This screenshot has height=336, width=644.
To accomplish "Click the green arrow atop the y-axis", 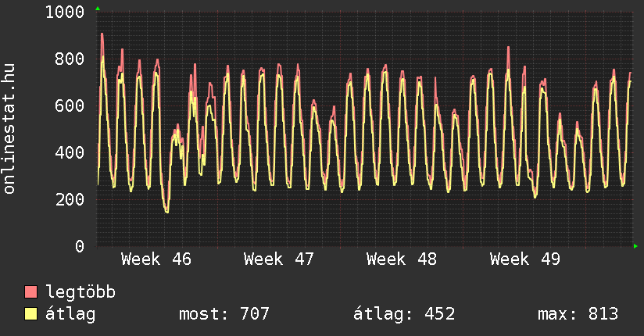I will pos(97,9).
